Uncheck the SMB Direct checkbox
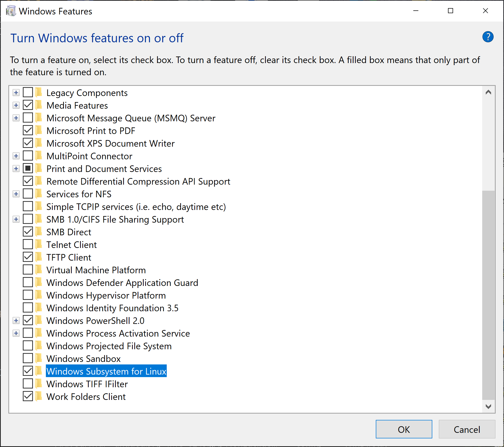 (28, 232)
